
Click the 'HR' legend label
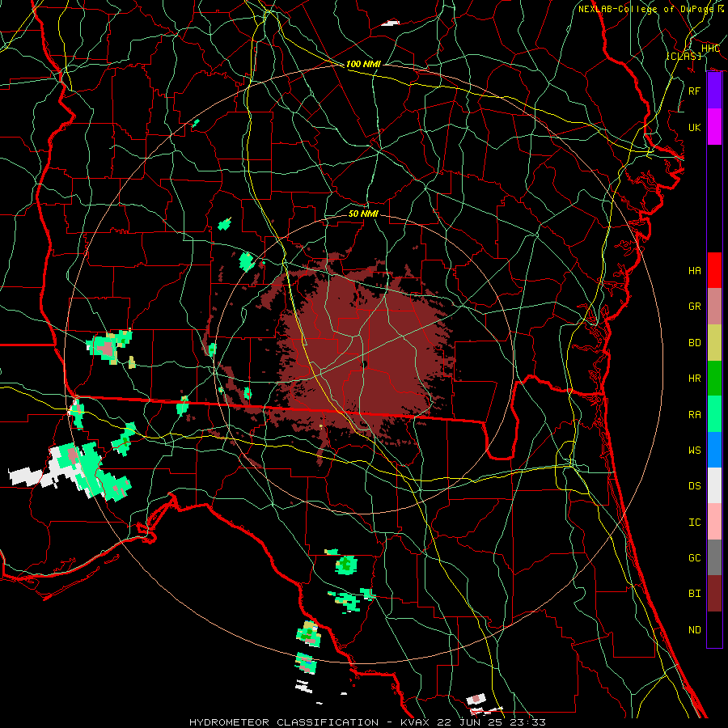click(695, 379)
